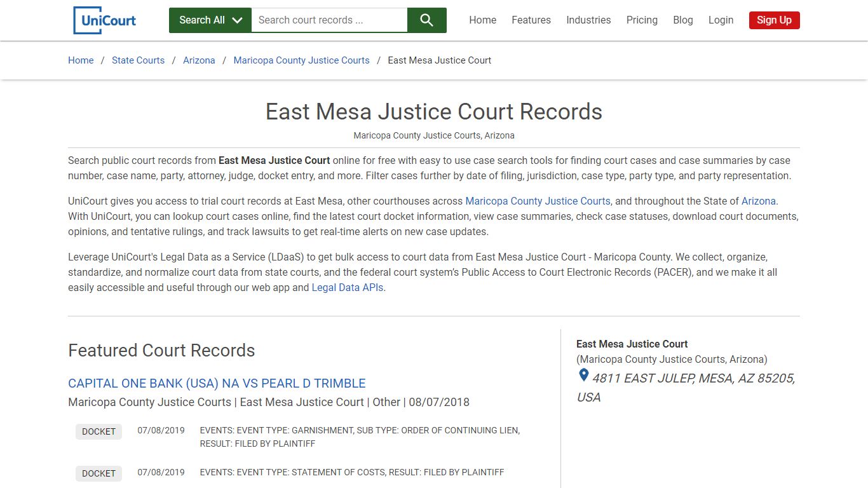The width and height of the screenshot is (868, 488).
Task: Click the Arizona link in the paragraph
Action: 759,201
